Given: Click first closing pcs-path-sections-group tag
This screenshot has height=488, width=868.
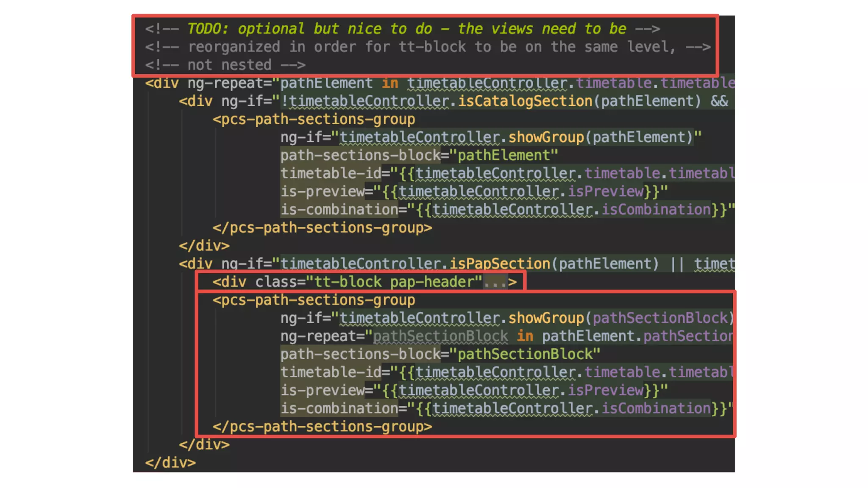Looking at the screenshot, I should (x=322, y=228).
